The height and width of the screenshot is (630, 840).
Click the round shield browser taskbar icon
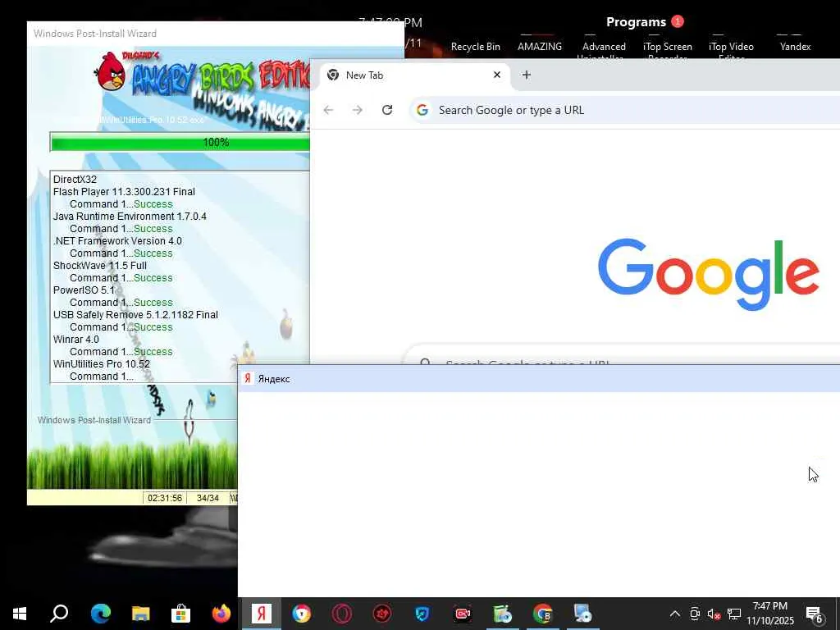(x=302, y=614)
